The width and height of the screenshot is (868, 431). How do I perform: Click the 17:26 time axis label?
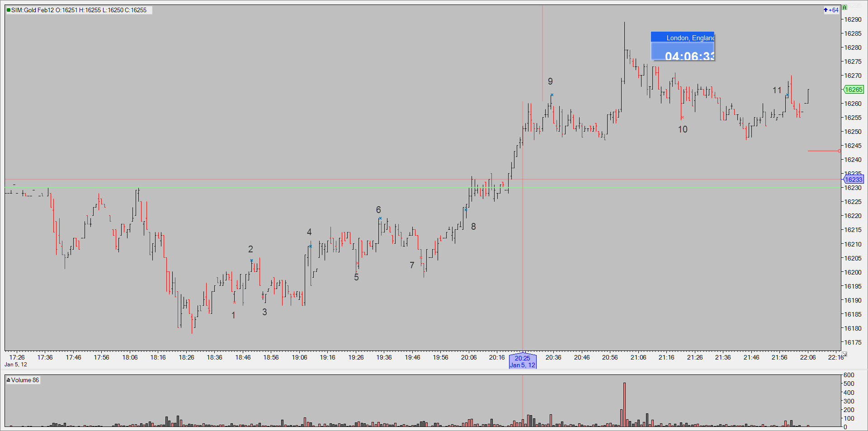17,357
